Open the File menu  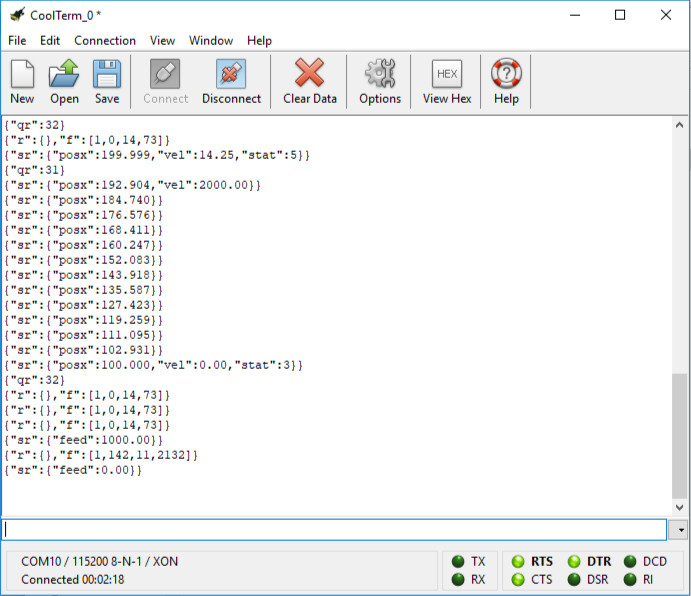click(x=17, y=41)
